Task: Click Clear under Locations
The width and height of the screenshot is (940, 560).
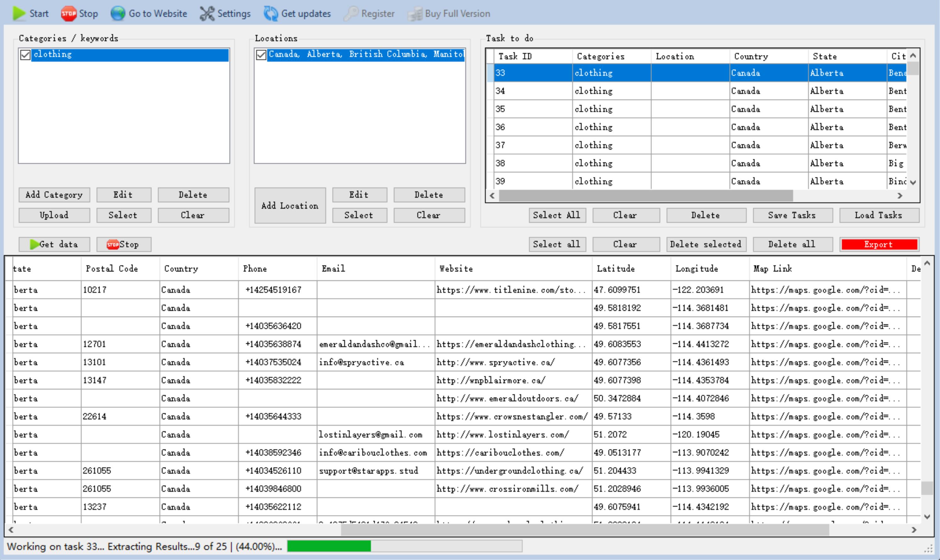Action: pyautogui.click(x=429, y=215)
